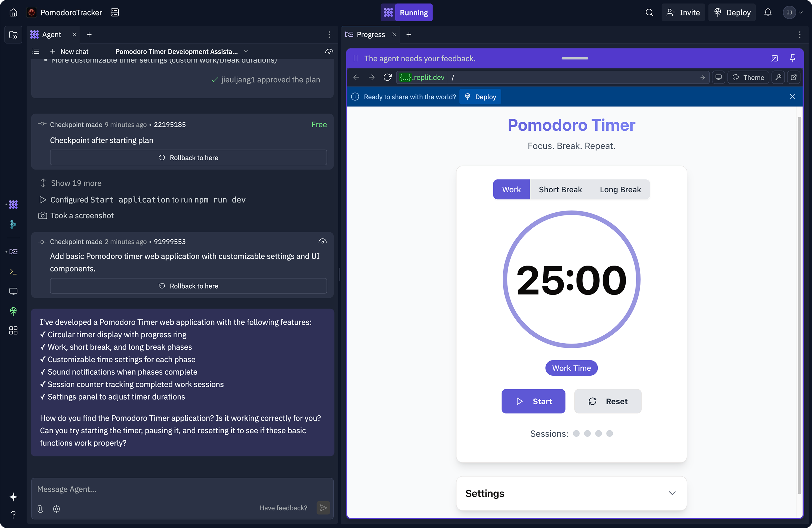
Task: Switch to the Progress tab
Action: tap(370, 34)
